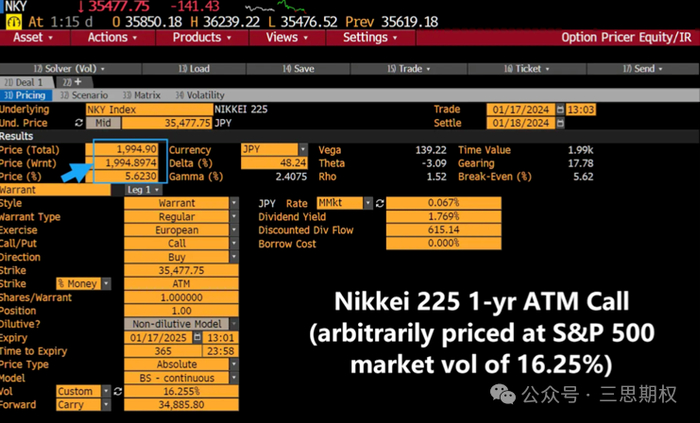
Task: Click the Forward 34,885.80 field
Action: [x=181, y=405]
